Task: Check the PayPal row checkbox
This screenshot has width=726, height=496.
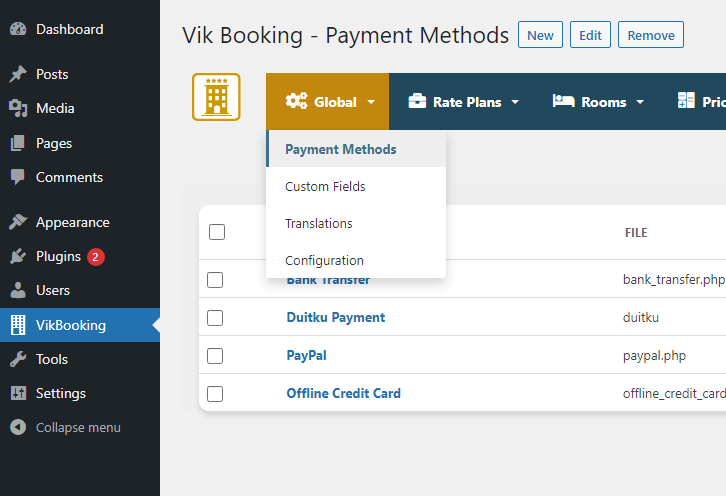Action: tap(215, 356)
